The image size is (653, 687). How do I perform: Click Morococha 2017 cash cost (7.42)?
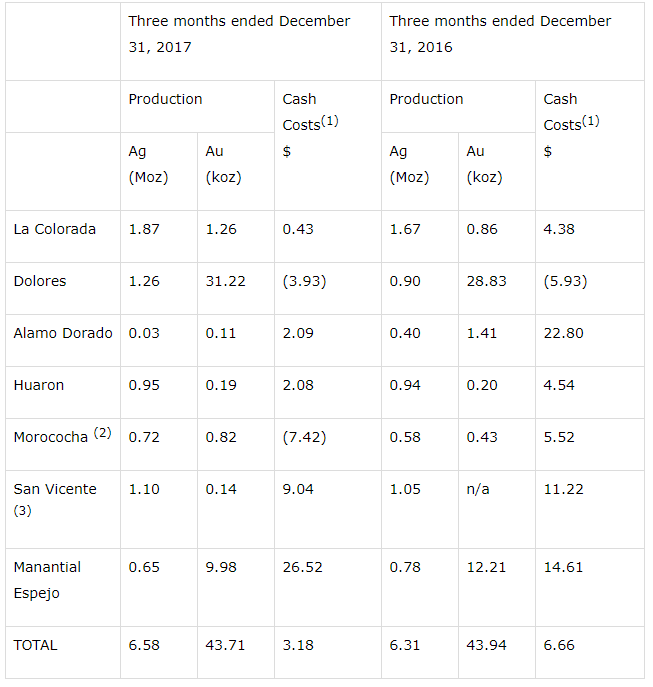coord(304,437)
